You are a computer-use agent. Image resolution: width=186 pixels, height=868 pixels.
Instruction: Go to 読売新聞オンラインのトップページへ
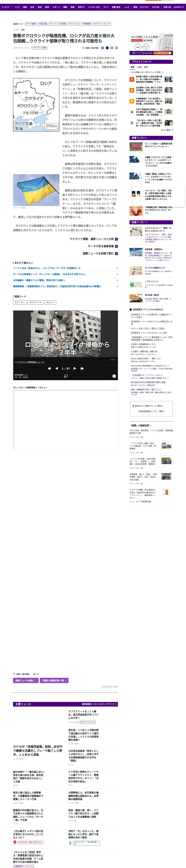point(99,704)
